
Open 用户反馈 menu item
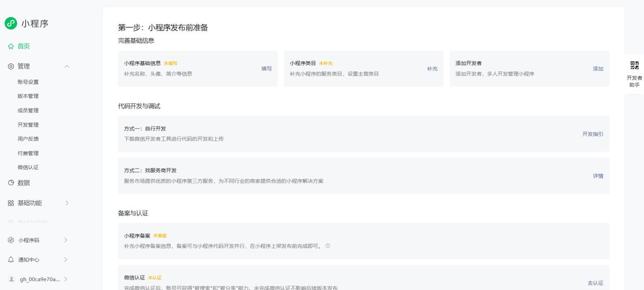[28, 139]
